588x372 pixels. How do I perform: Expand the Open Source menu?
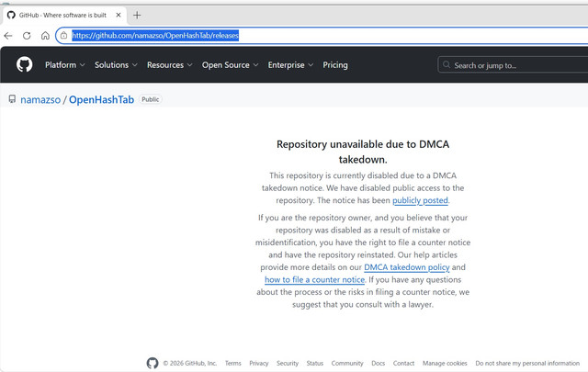pyautogui.click(x=230, y=65)
